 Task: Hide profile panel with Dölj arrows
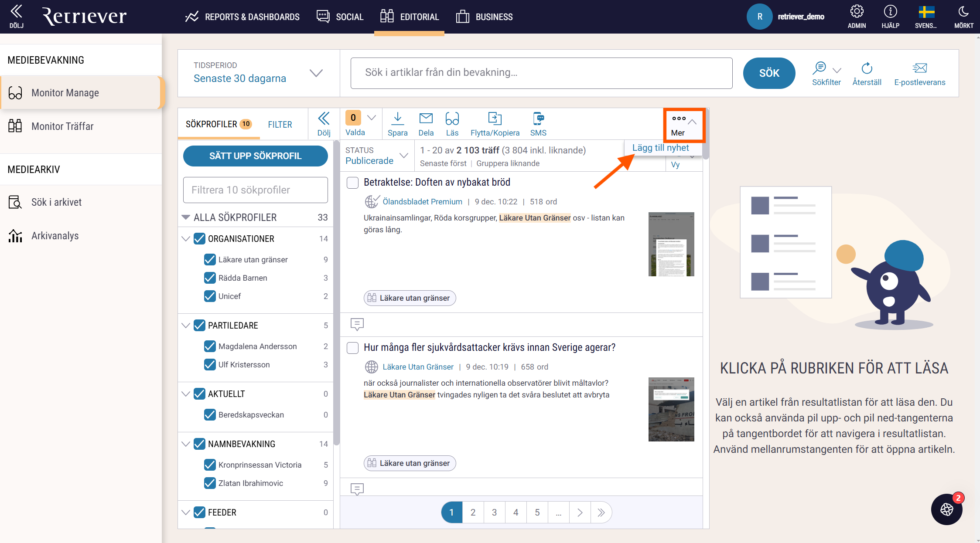point(324,124)
